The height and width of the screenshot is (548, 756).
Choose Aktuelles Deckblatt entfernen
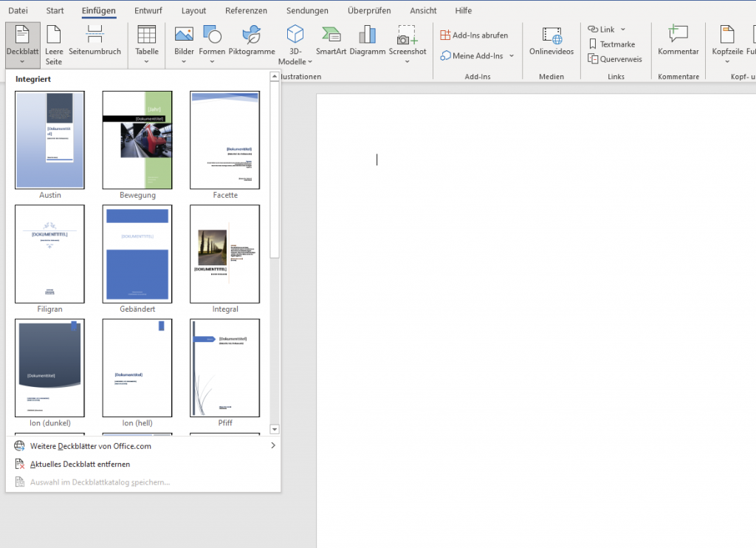(80, 464)
